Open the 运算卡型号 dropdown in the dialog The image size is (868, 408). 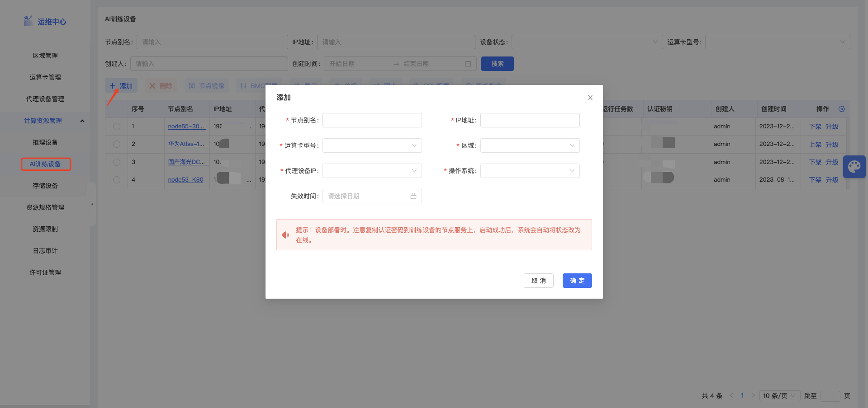tap(372, 145)
